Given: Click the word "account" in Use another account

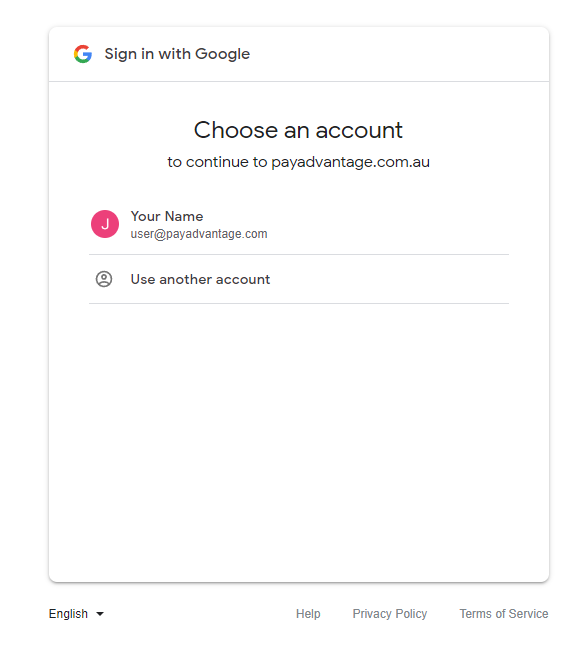Looking at the screenshot, I should [243, 279].
